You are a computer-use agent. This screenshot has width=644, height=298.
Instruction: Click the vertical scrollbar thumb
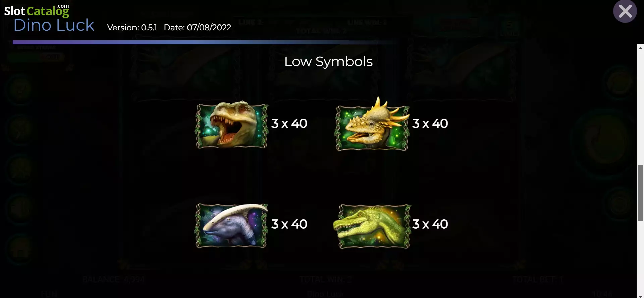pos(640,193)
